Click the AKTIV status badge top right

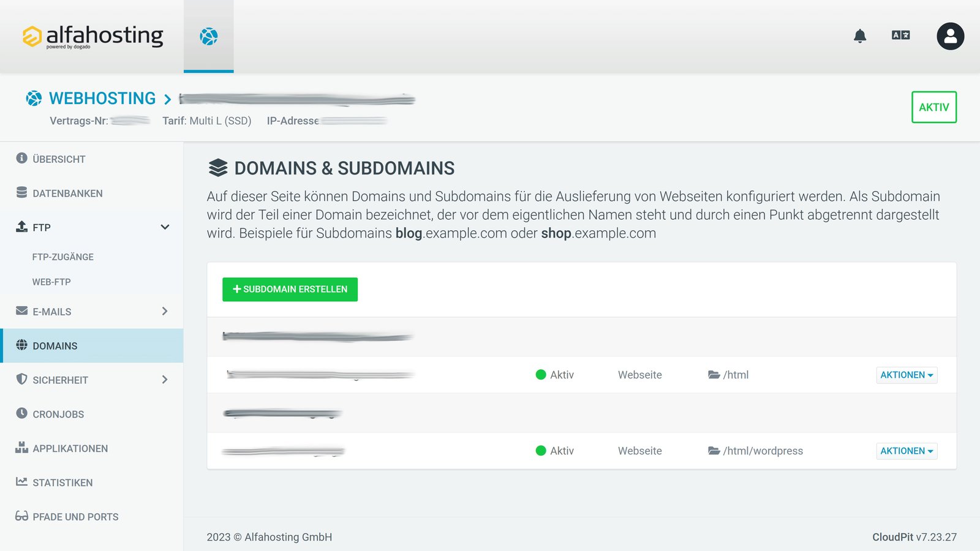click(x=933, y=107)
